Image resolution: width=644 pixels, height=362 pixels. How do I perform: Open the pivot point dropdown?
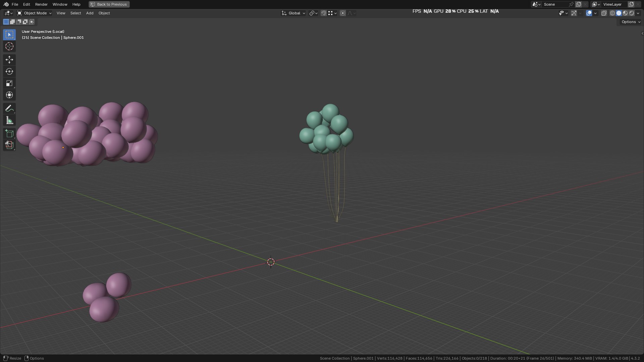click(x=313, y=13)
